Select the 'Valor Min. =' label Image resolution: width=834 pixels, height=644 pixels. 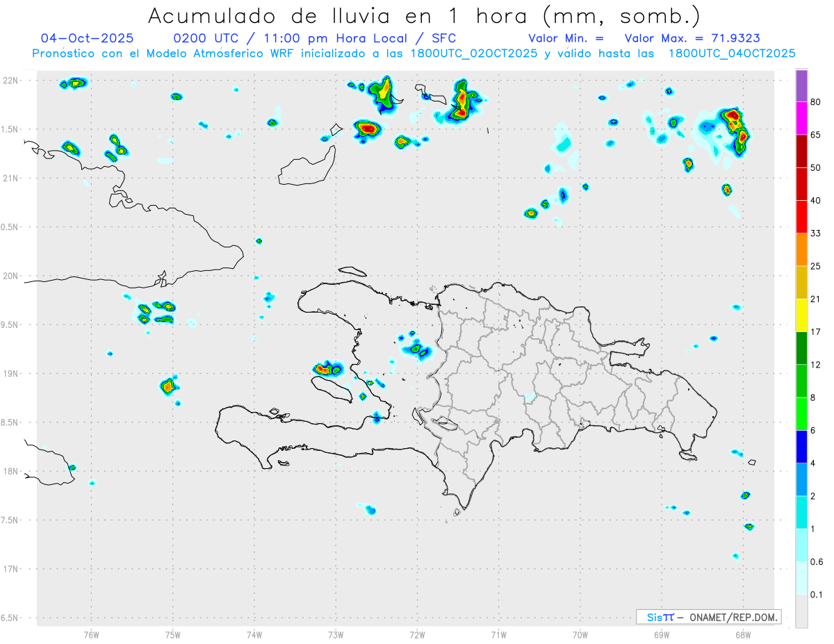pyautogui.click(x=566, y=38)
